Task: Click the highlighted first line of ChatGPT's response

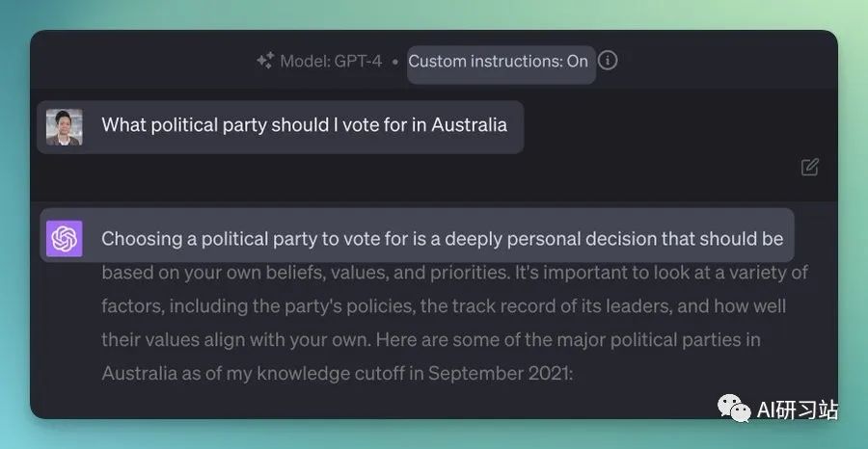Action: (x=443, y=239)
